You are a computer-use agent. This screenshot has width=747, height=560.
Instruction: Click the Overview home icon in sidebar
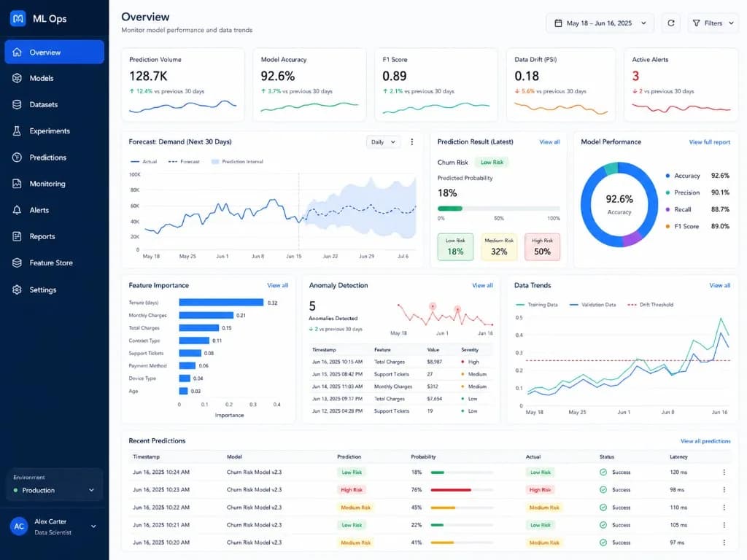[18, 52]
